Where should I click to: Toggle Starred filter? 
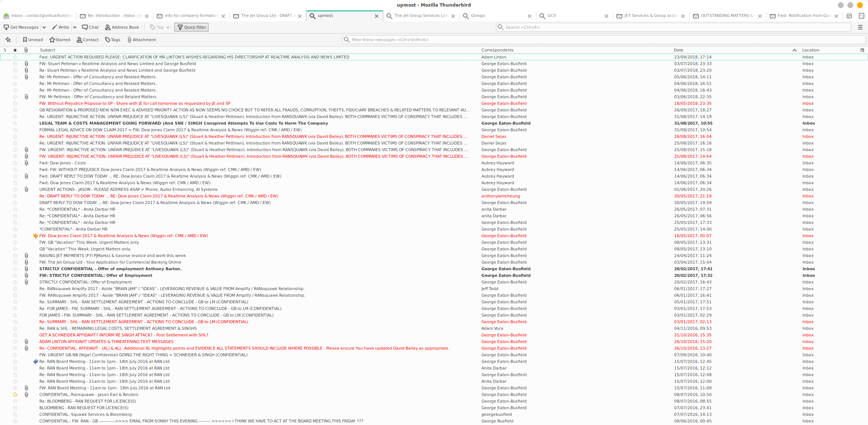coord(60,40)
